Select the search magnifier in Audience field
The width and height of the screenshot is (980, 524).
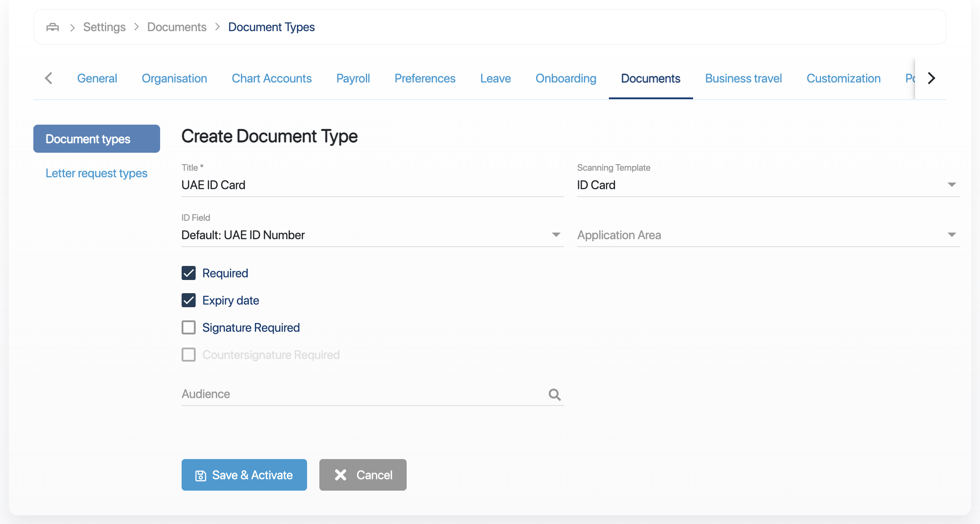(x=554, y=394)
